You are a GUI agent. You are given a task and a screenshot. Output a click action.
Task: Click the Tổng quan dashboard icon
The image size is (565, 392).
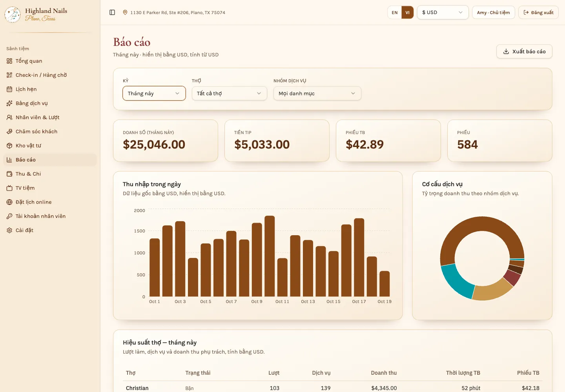9,61
